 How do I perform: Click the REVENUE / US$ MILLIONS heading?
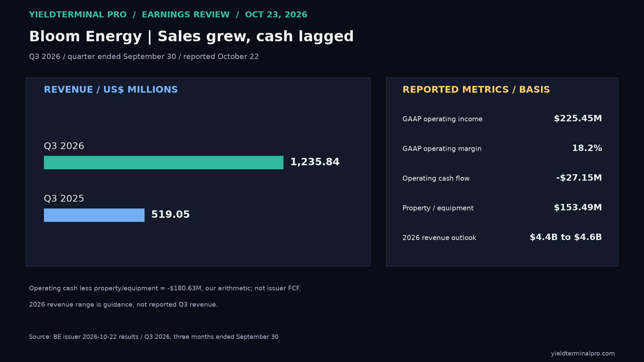point(111,90)
